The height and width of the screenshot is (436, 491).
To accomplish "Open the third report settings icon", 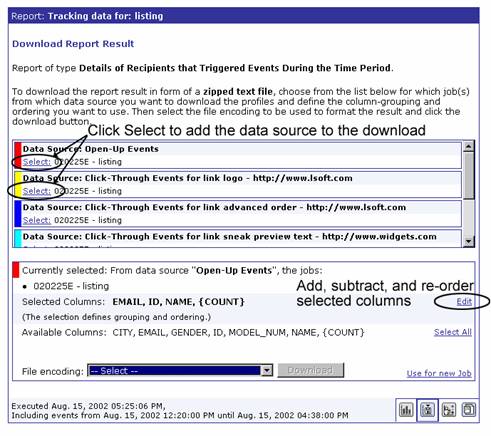I will (x=449, y=409).
